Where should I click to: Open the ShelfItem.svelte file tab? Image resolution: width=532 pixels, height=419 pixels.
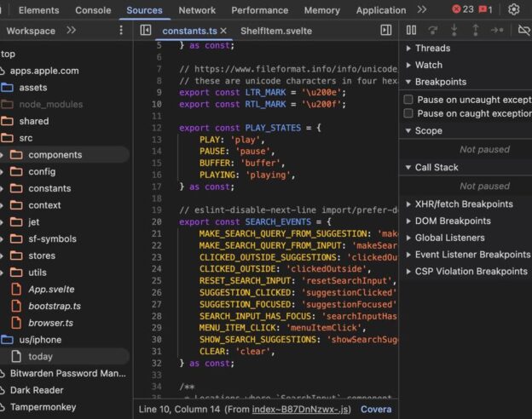(276, 31)
